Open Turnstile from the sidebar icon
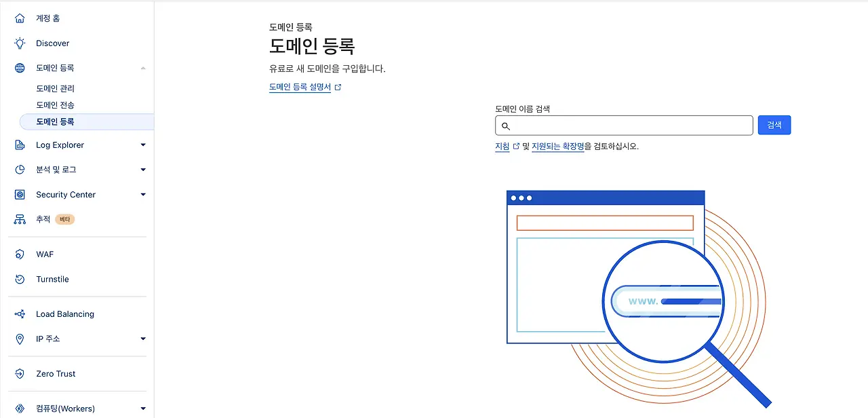This screenshot has height=418, width=868. coord(18,279)
